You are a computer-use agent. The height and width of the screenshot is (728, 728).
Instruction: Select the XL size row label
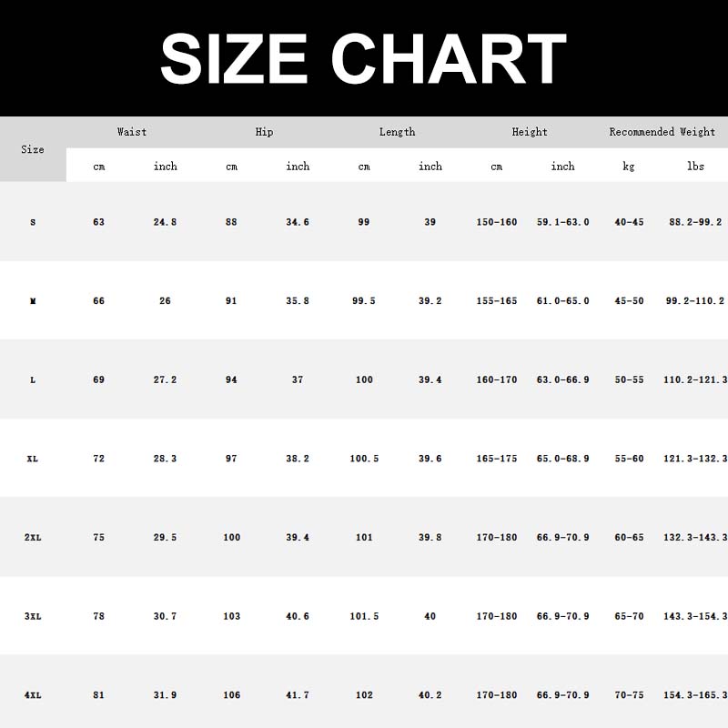click(x=33, y=459)
